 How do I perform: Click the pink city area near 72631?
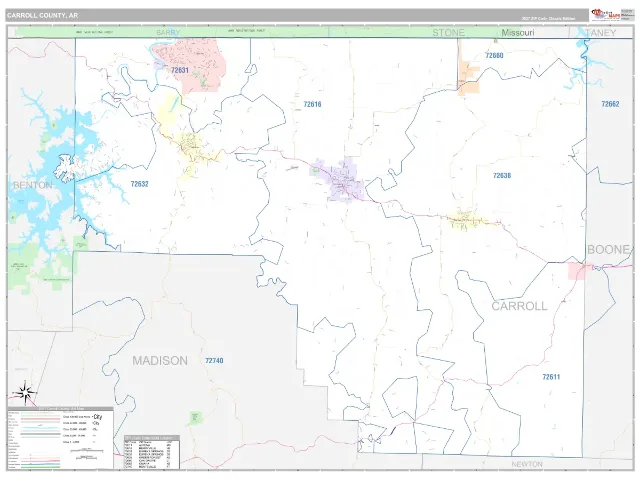[x=189, y=65]
